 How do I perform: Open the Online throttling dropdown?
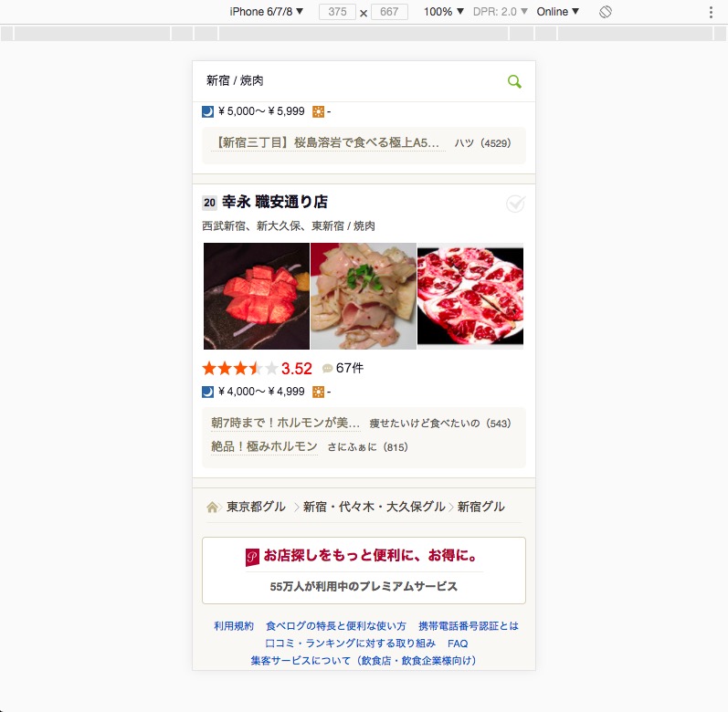point(557,12)
